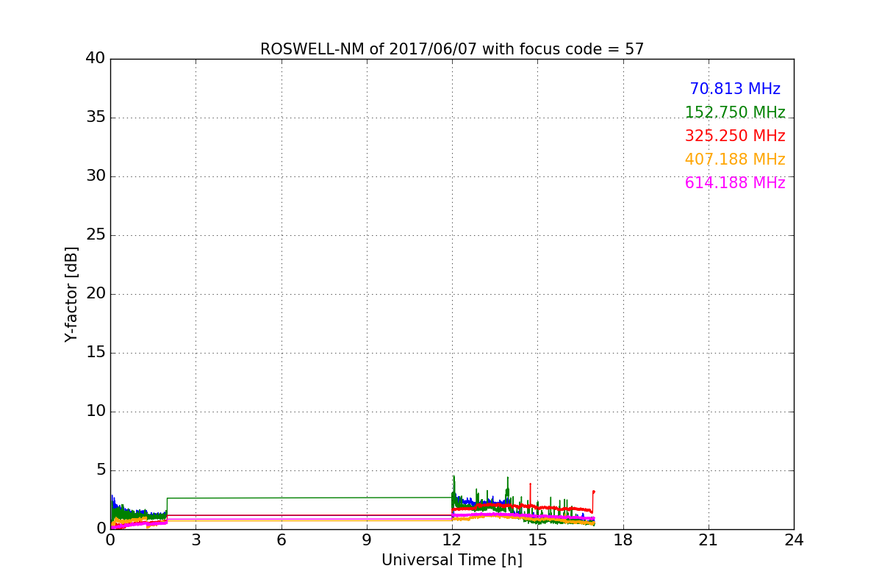The width and height of the screenshot is (882, 588).
Task: Click the x-axis tick label 21
Action: tap(709, 540)
